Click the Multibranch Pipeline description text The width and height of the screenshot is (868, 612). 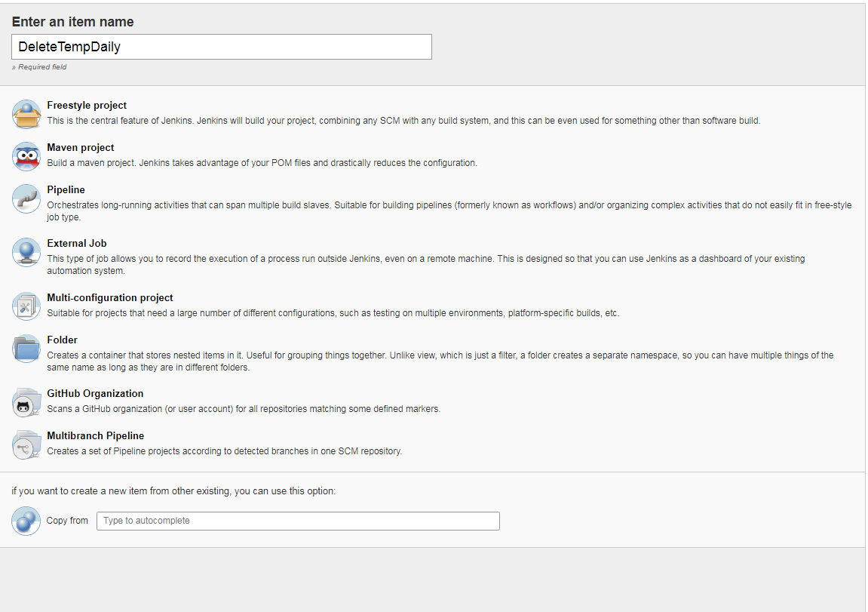coord(225,451)
